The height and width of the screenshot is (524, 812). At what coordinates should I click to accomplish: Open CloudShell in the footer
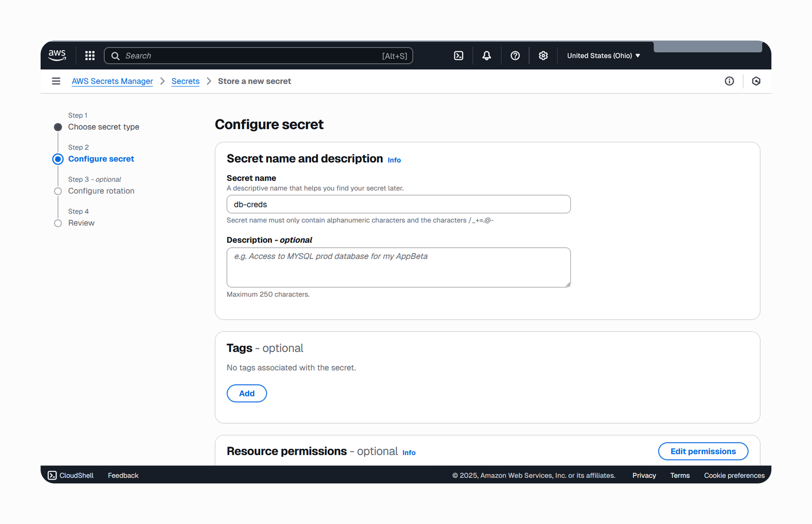(71, 475)
